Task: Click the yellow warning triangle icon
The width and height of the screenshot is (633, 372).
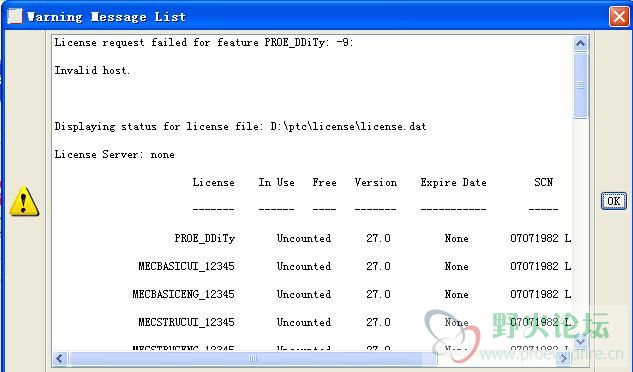Action: click(24, 201)
